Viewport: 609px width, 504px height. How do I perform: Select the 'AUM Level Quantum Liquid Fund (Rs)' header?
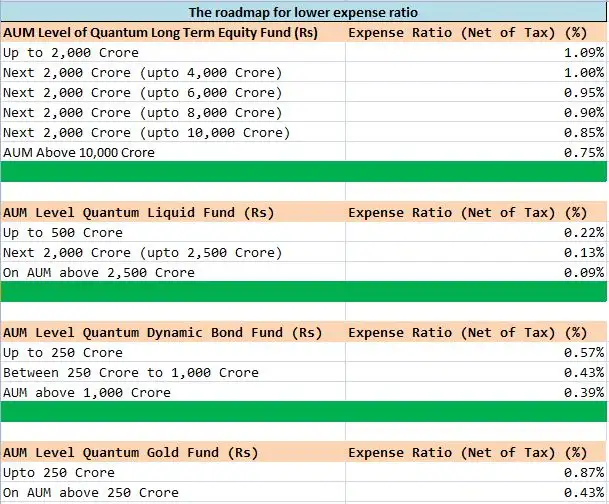pyautogui.click(x=133, y=212)
